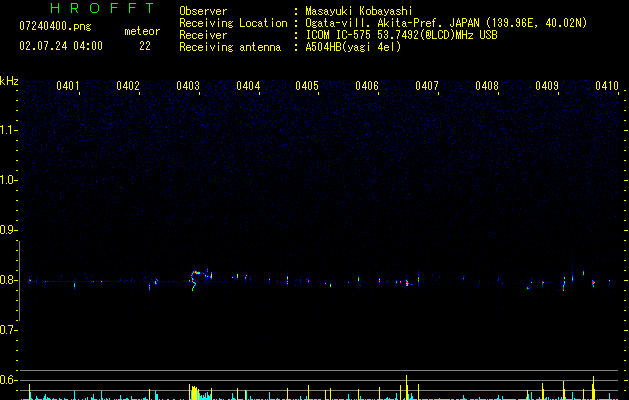Click time marker 0410
Image resolution: width=629 pixels, height=400 pixels.
(607, 86)
